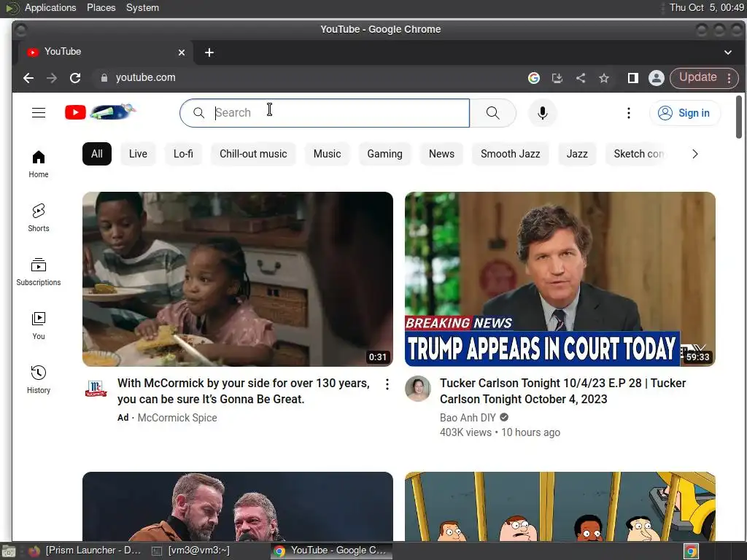Viewport: 747px width, 560px height.
Task: Share this page via share icon
Action: click(581, 77)
